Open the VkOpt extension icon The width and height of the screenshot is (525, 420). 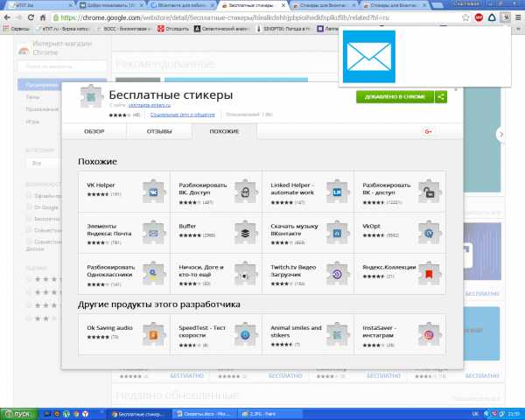(x=430, y=233)
